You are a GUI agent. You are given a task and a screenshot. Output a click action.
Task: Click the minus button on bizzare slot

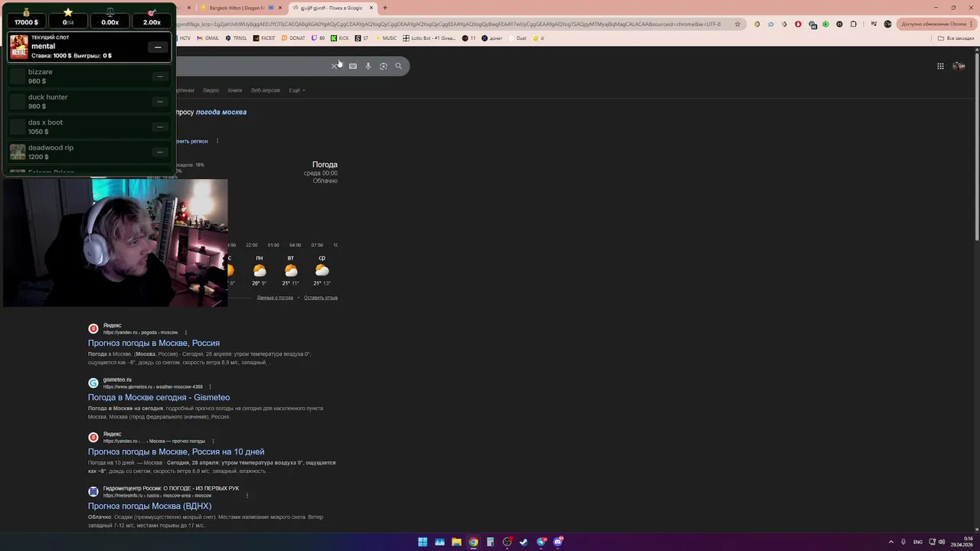[x=160, y=77]
